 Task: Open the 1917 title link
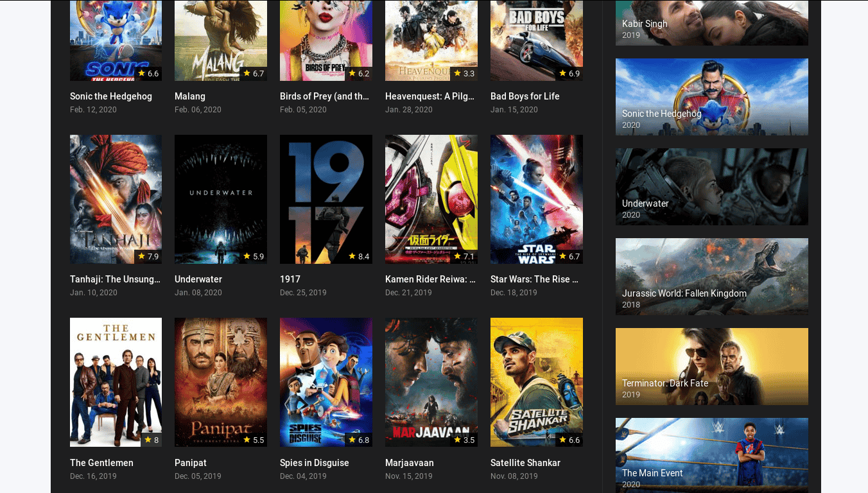pyautogui.click(x=290, y=279)
